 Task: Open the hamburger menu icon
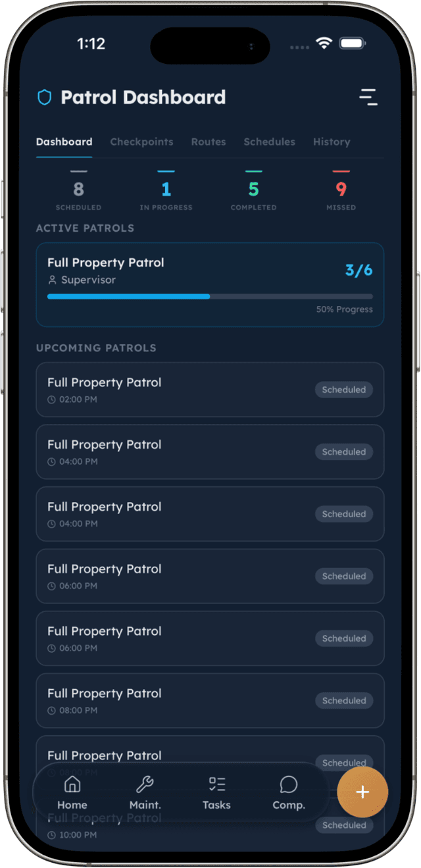(x=368, y=97)
